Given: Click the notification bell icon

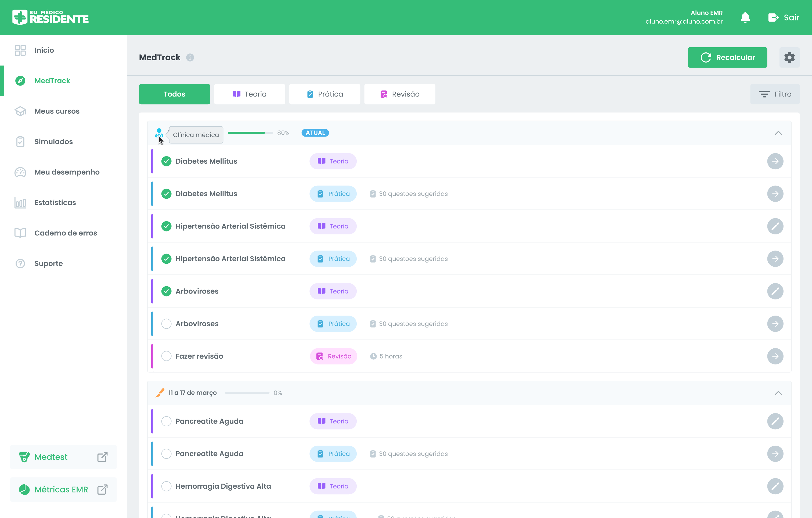Looking at the screenshot, I should click(745, 17).
